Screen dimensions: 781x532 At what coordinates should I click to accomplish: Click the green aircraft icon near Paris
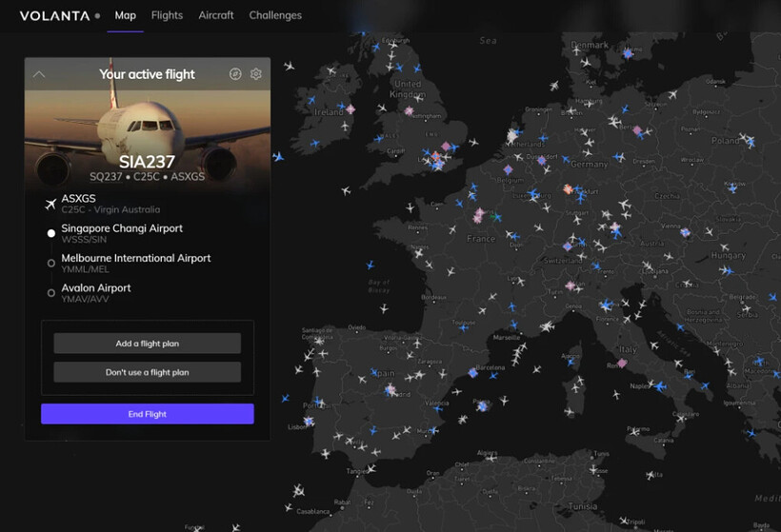coord(493,216)
